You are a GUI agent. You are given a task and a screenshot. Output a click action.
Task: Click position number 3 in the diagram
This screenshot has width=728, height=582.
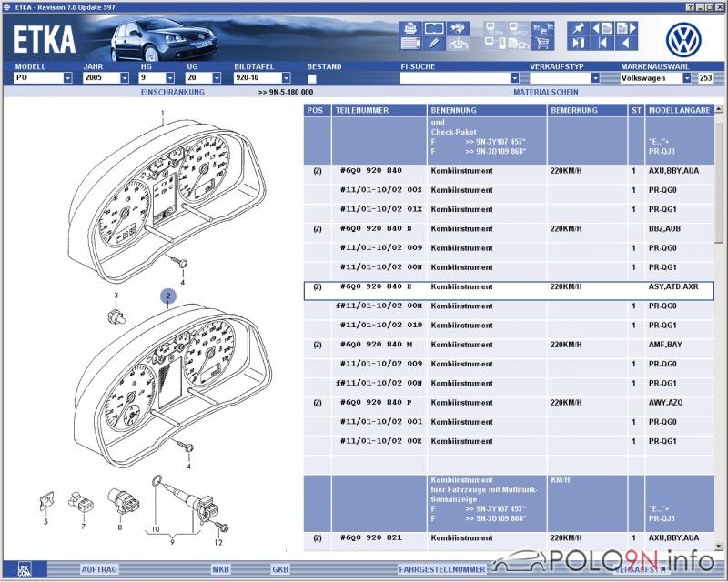[116, 295]
